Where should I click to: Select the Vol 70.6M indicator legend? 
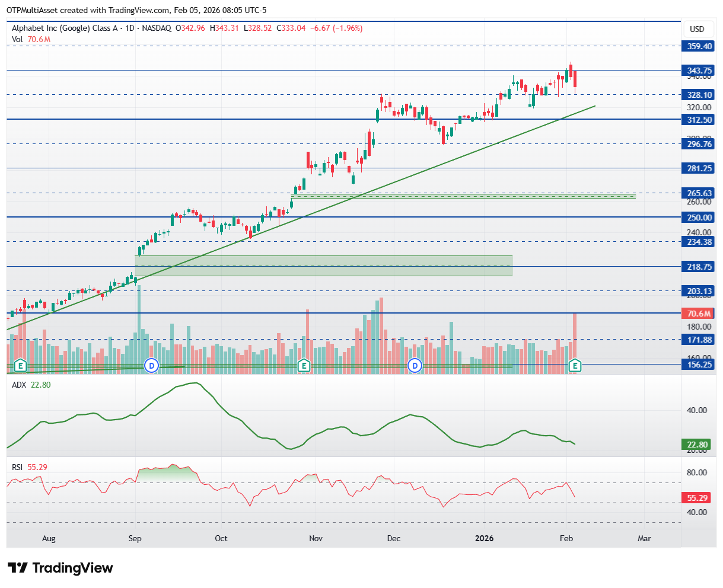31,39
